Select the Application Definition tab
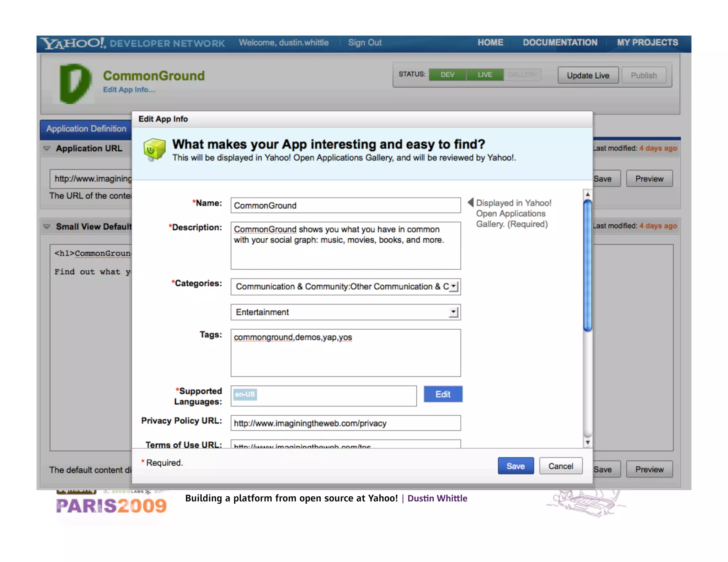The height and width of the screenshot is (562, 728). [x=86, y=129]
